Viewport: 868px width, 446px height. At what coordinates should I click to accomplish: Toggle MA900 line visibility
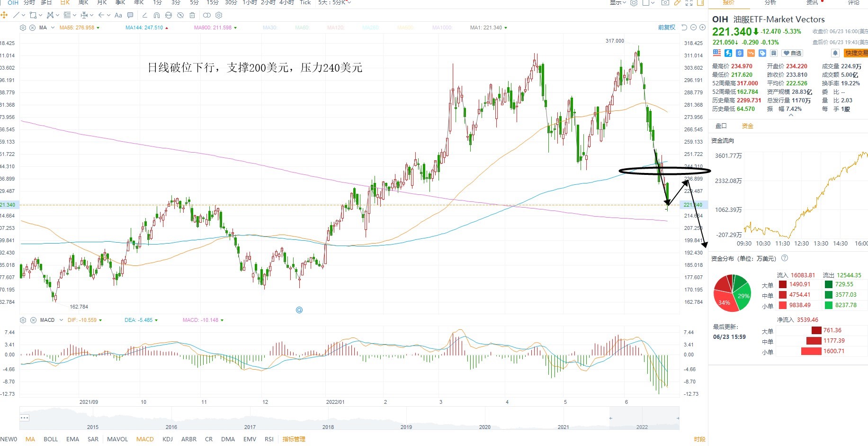point(215,27)
